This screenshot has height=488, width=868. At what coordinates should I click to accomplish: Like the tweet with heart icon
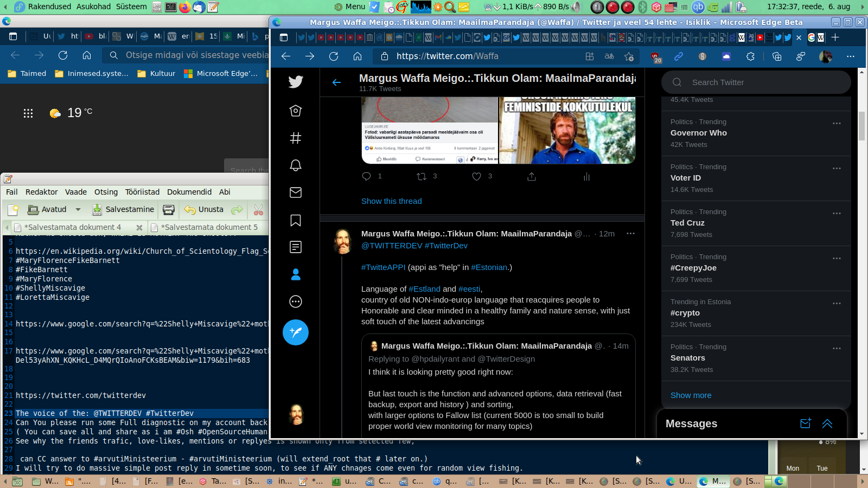click(476, 176)
